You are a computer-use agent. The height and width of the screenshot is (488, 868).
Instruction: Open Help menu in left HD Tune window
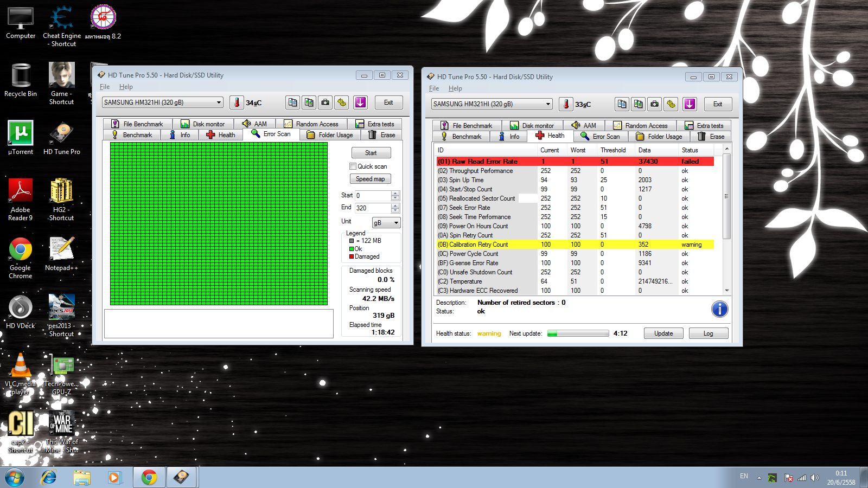126,87
